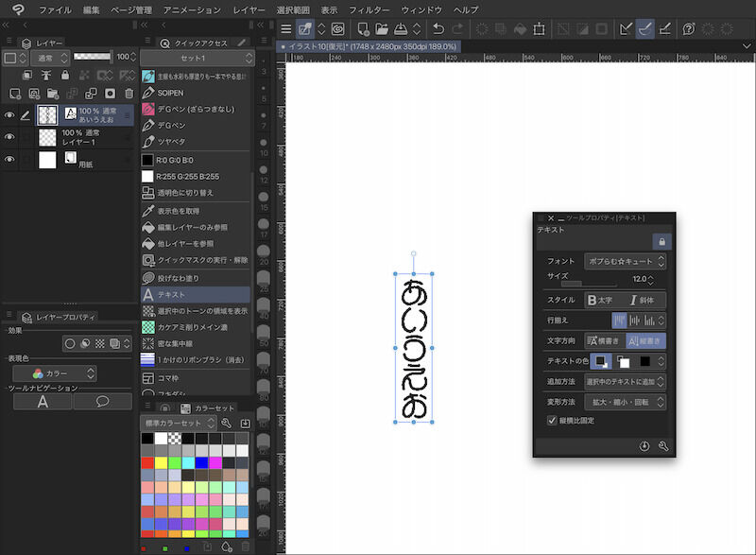The width and height of the screenshot is (756, 555).
Task: Expand the document tabs chevron
Action: point(747,46)
